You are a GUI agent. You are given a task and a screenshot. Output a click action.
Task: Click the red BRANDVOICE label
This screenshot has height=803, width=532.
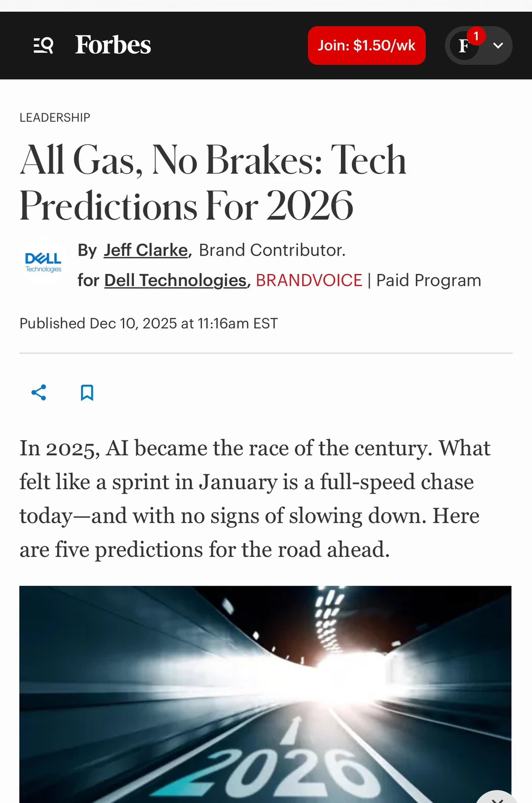309,280
